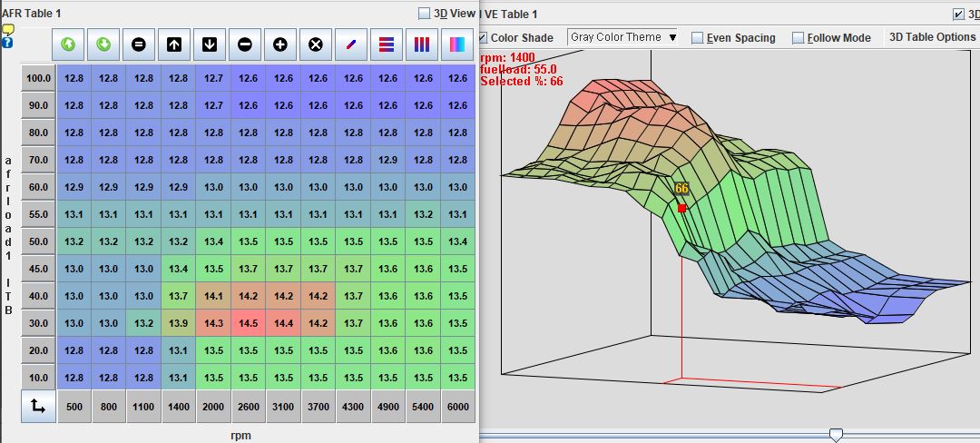Click the green up-arrow button in the AFR toolbar
This screenshot has height=443, width=980.
click(69, 44)
